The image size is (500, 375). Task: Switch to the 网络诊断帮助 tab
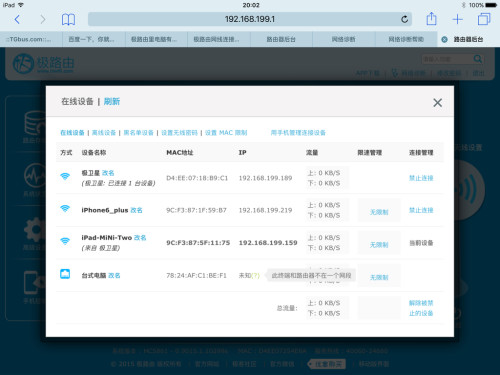(x=406, y=39)
